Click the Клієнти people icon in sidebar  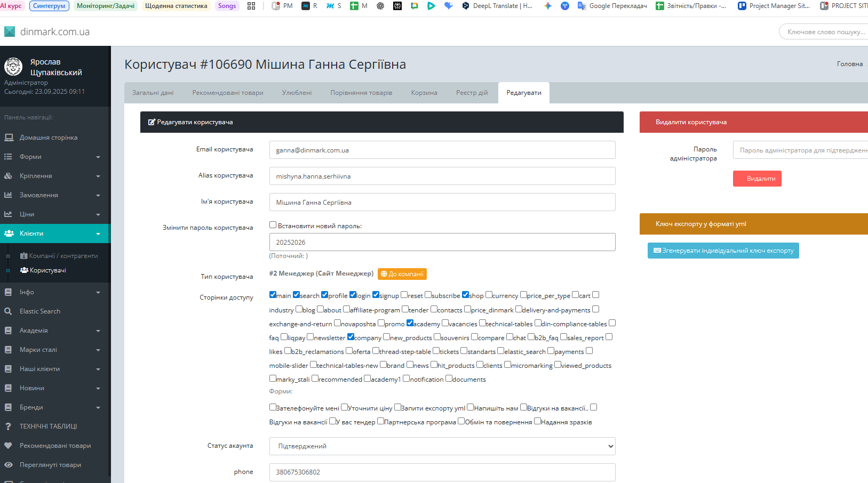(9, 234)
